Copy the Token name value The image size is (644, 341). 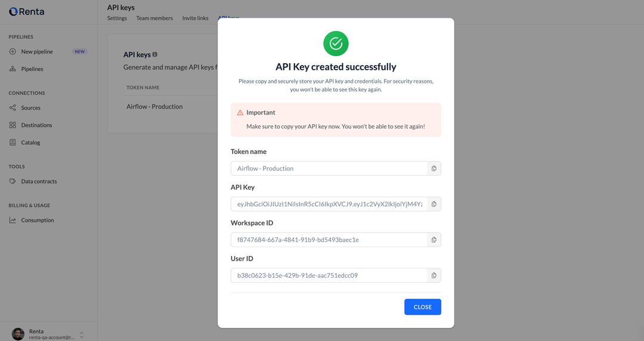click(x=434, y=168)
